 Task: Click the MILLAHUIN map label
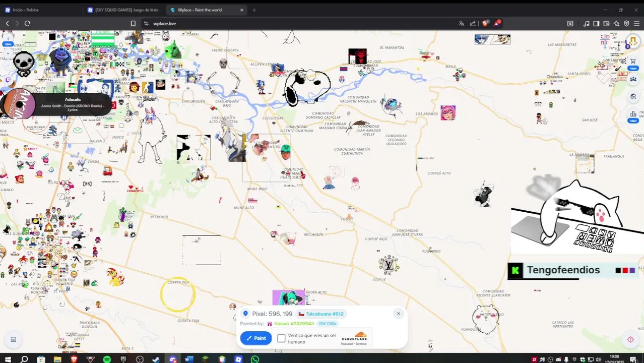(314, 234)
